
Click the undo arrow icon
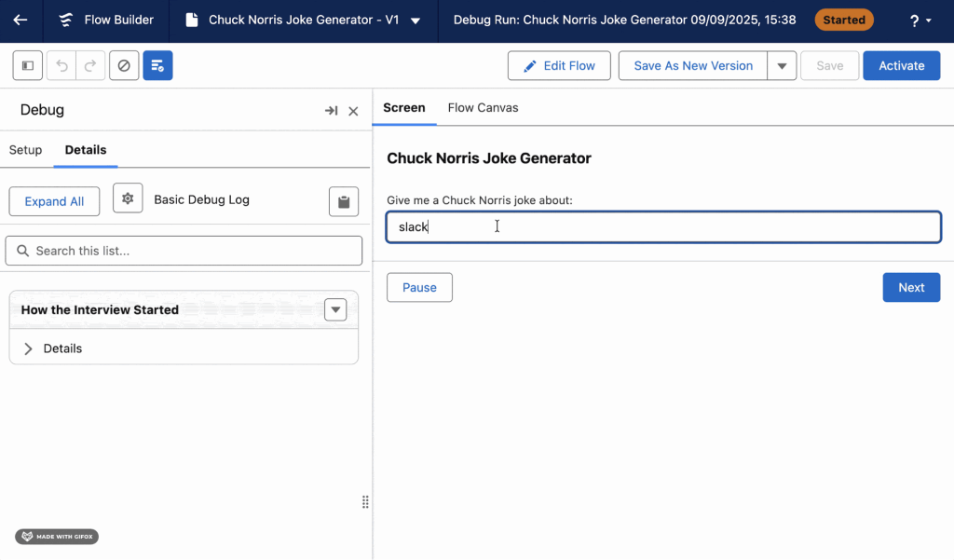tap(62, 65)
